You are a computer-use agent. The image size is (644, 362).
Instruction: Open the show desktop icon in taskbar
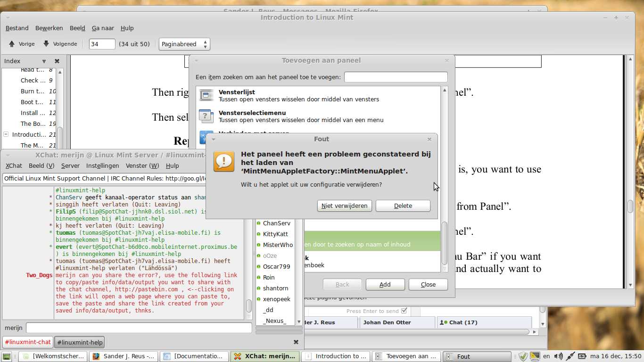(7, 357)
